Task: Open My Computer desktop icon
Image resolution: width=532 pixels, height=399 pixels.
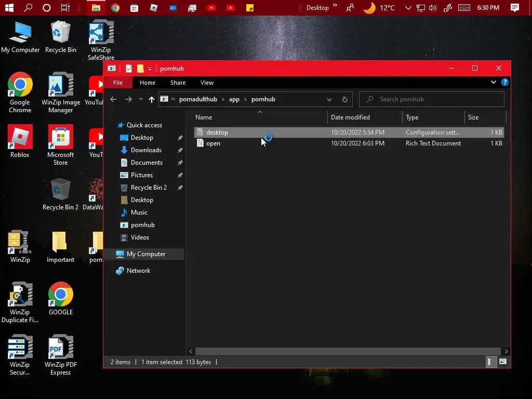Action: 20,37
